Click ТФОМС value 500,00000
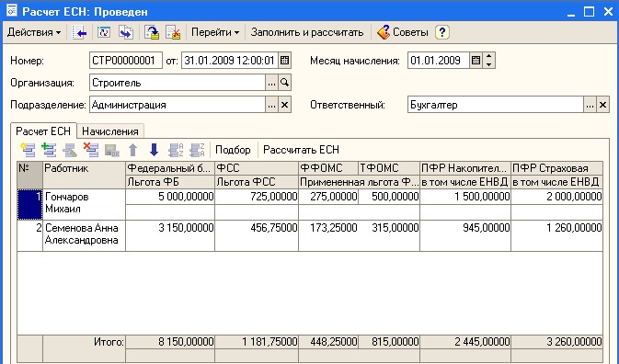Image resolution: width=619 pixels, height=364 pixels. click(389, 197)
